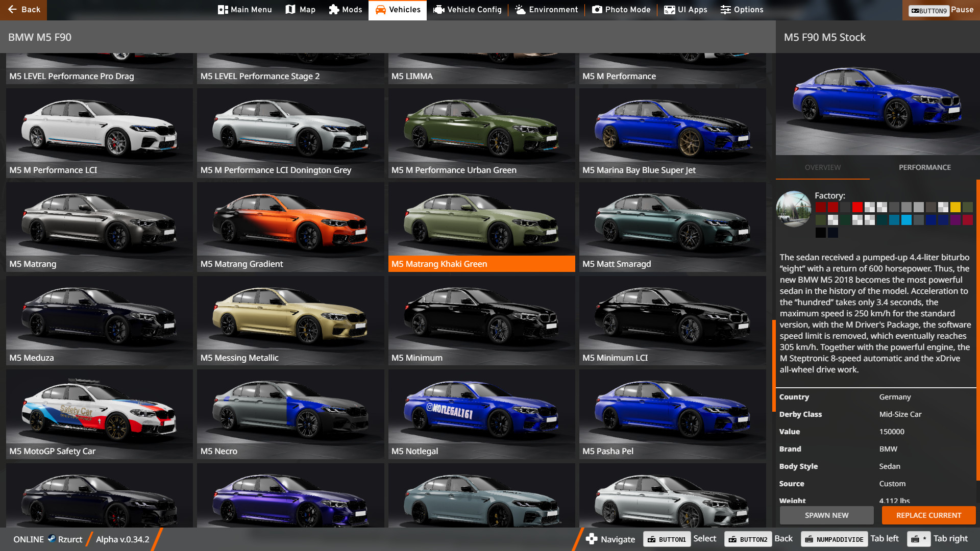Select the M5 Minimum black car
This screenshot has height=551, width=980.
[x=481, y=321]
